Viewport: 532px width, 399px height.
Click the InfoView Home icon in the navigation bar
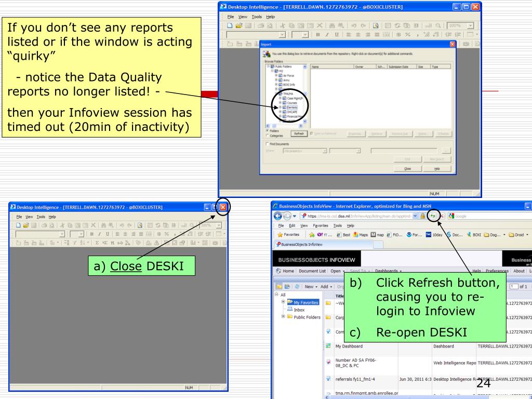[x=278, y=271]
